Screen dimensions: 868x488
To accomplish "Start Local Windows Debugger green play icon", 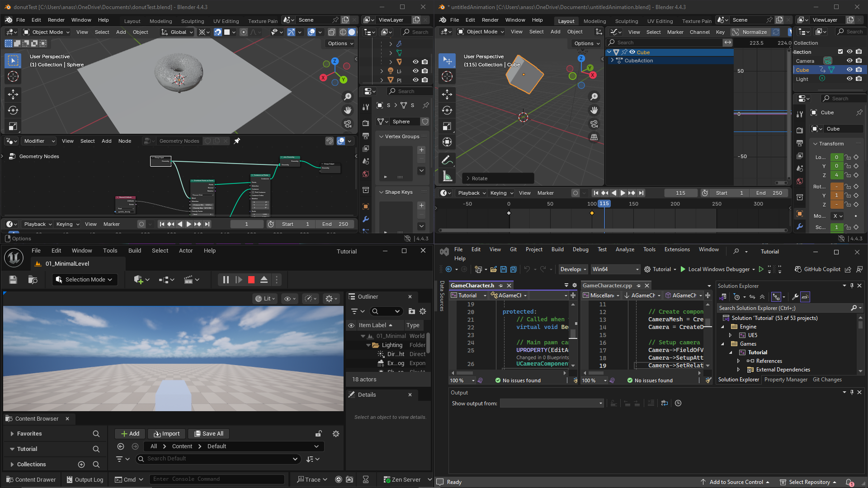I will click(x=683, y=269).
